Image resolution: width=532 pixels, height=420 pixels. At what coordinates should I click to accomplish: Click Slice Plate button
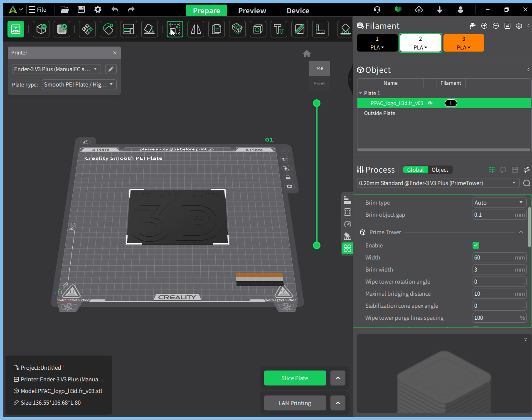click(x=295, y=378)
